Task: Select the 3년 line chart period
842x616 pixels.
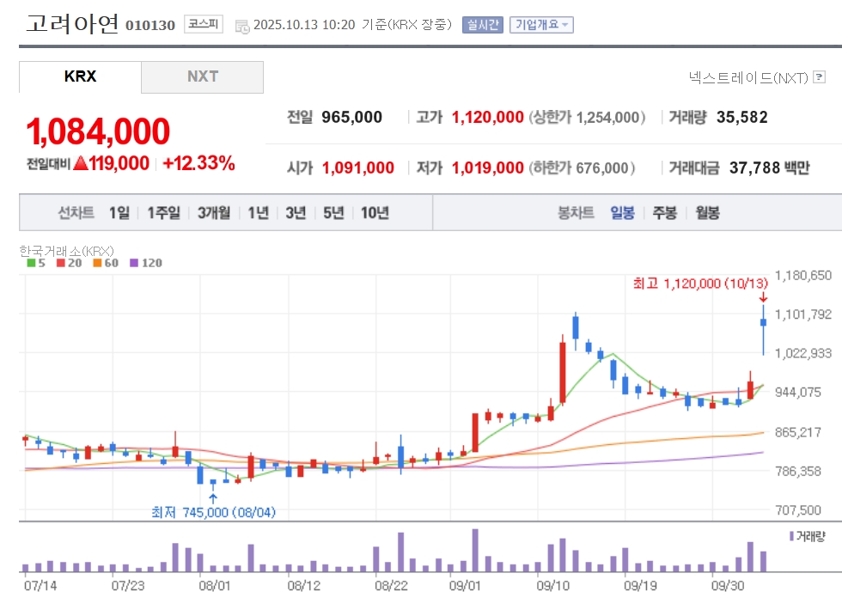Action: tap(296, 213)
